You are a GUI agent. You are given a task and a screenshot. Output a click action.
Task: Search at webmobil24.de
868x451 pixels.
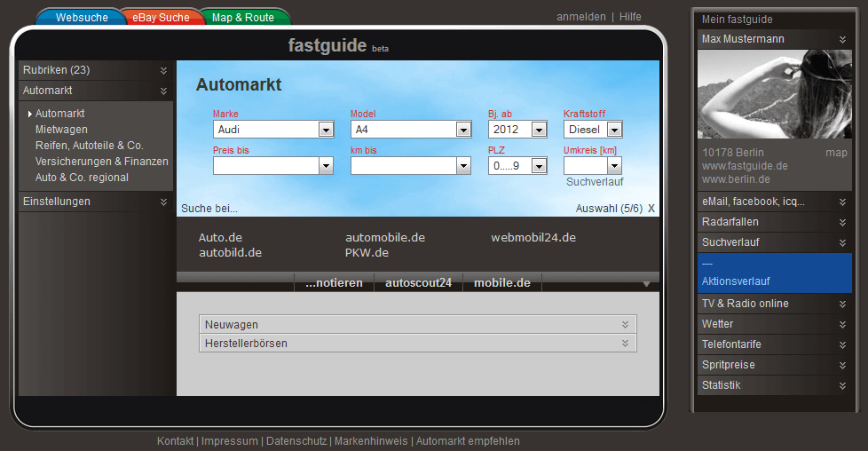click(533, 238)
